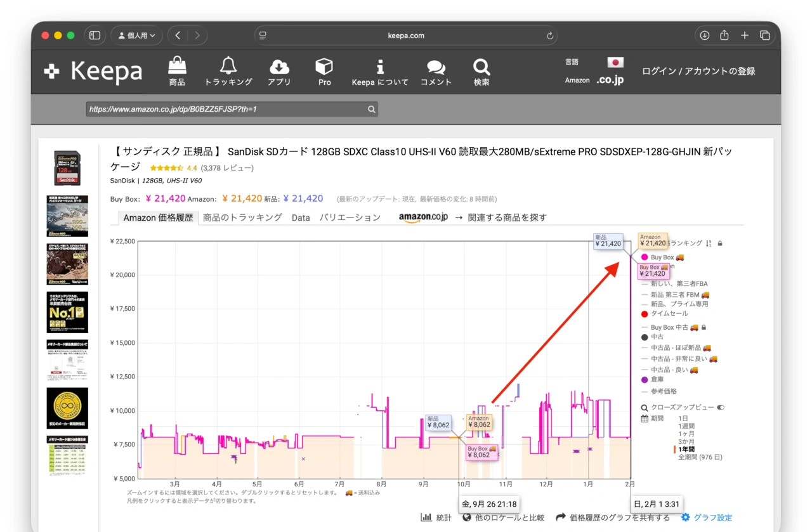Open the Amazon .co.jp domain selector
Screen dimensions: 812x532
click(x=610, y=81)
